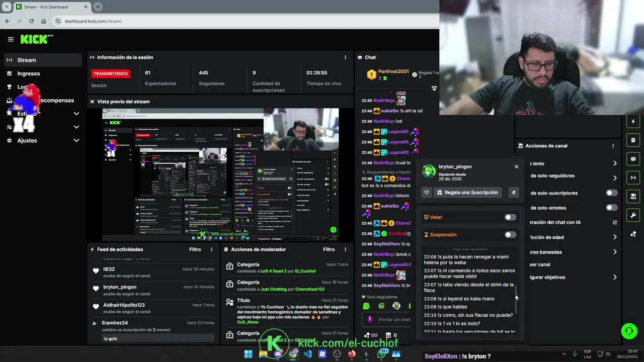Image resolution: width=644 pixels, height=362 pixels.
Task: Open Discord from the taskbar
Action: [x=278, y=354]
